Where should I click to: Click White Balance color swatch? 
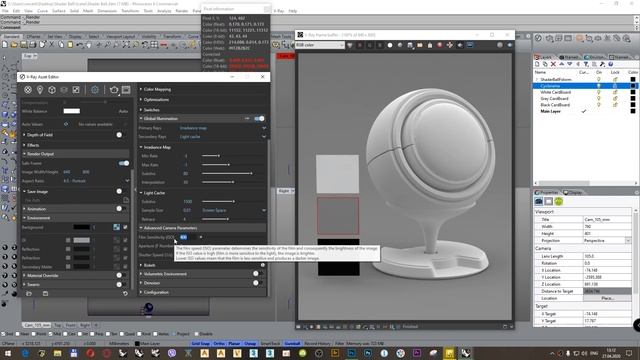(72, 111)
